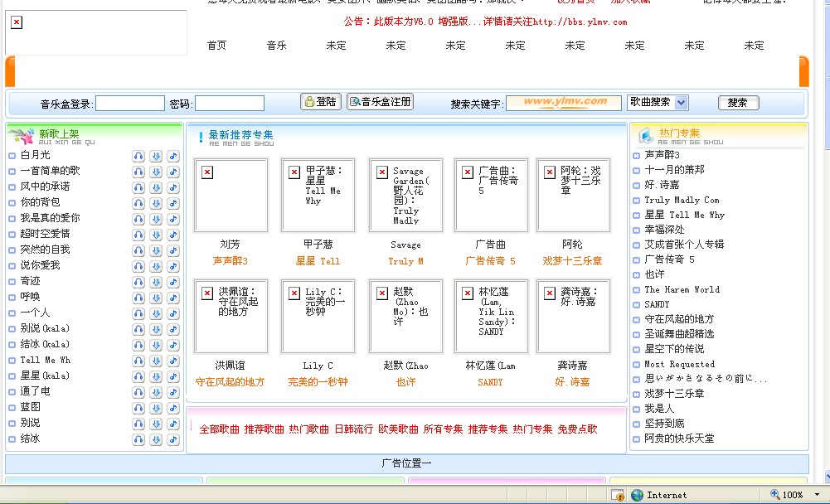Switch to the 热门歌曲 category
The image size is (830, 504).
[309, 429]
